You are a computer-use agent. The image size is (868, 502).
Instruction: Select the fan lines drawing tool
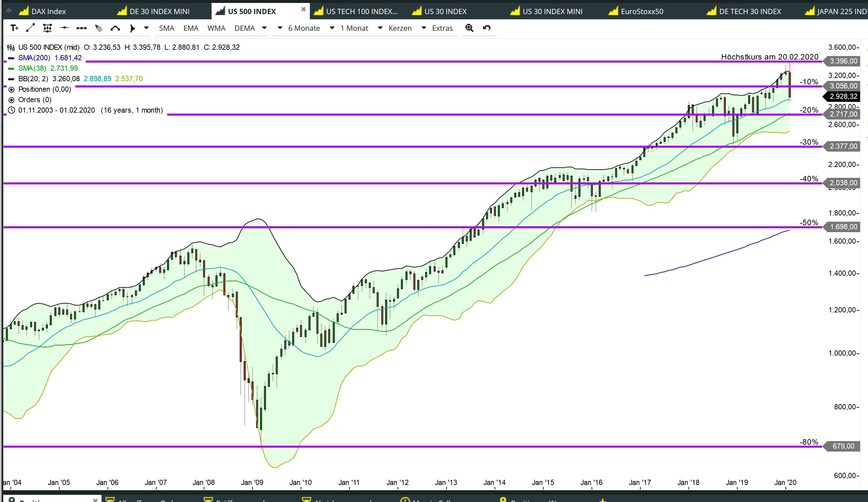99,28
